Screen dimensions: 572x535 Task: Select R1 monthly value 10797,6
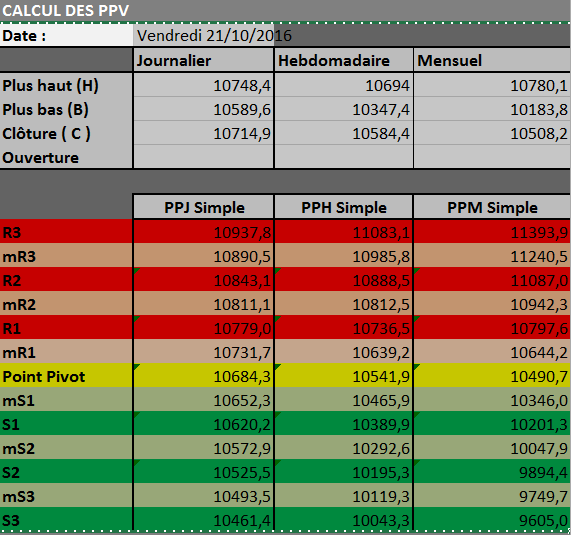(492, 328)
